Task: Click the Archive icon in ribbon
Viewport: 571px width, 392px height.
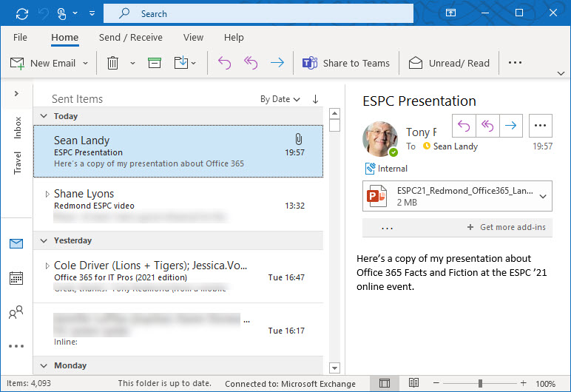Action: tap(154, 63)
